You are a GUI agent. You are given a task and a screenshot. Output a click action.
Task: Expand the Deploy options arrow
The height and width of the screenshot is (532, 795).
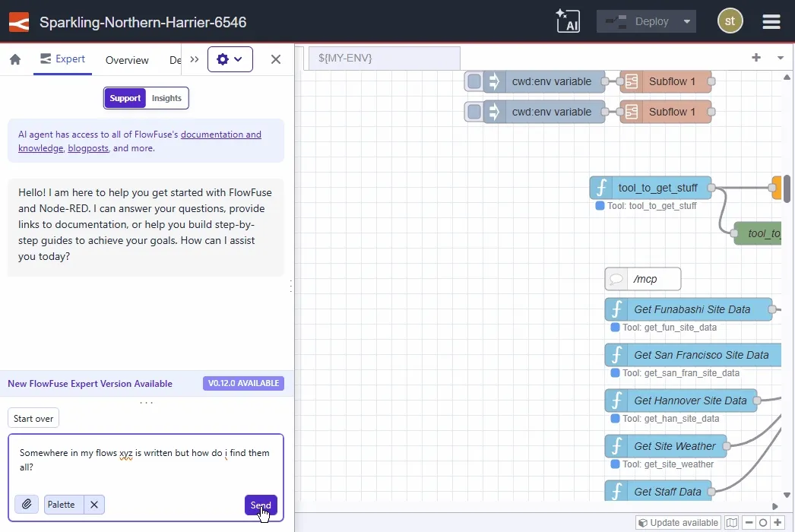pyautogui.click(x=687, y=21)
